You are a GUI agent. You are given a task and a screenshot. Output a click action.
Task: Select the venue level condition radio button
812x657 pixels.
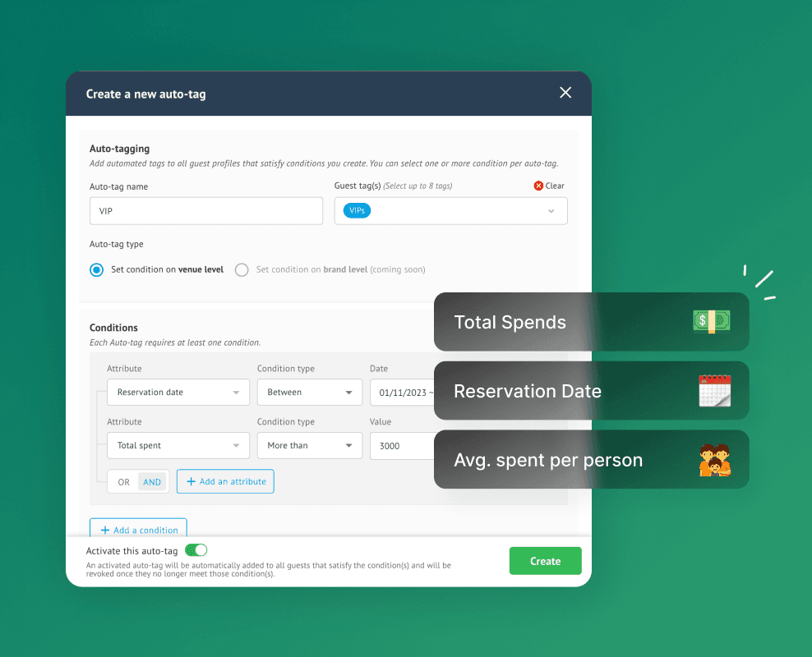pyautogui.click(x=96, y=270)
